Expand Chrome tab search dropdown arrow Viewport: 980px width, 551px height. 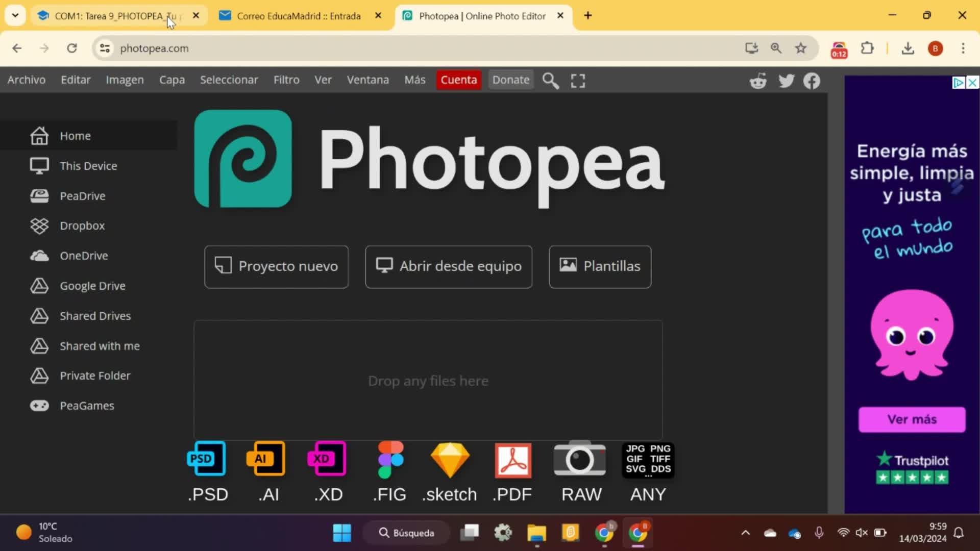(15, 15)
